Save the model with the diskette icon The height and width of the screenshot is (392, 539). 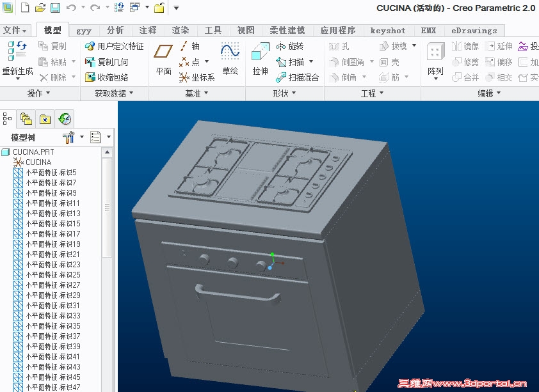click(x=55, y=8)
